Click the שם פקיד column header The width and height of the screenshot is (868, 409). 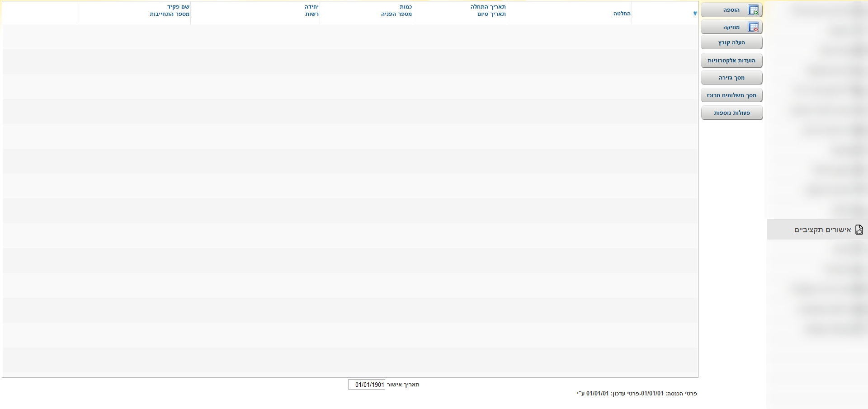178,7
